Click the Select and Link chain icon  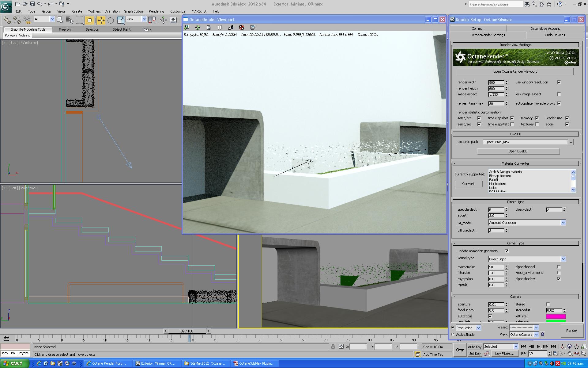tap(7, 20)
